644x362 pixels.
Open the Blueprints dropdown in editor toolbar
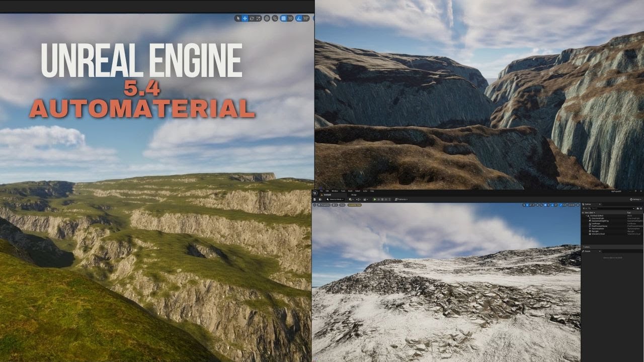pos(358,200)
